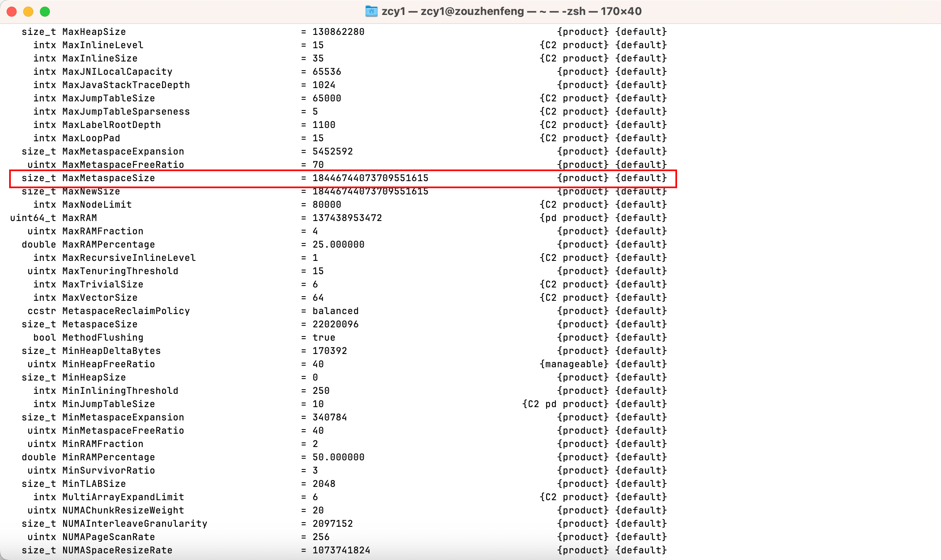Click the yellow minimize window control
The height and width of the screenshot is (560, 941).
click(28, 12)
